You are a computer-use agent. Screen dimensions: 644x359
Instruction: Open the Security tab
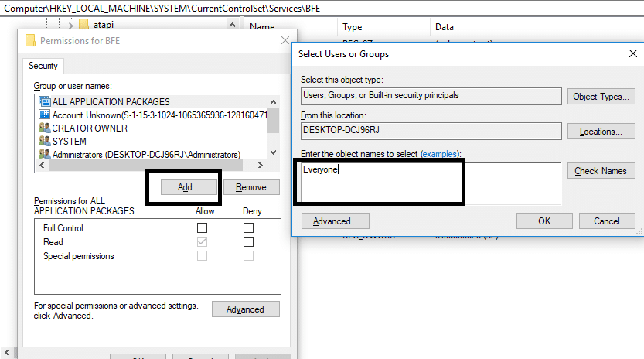(x=43, y=66)
